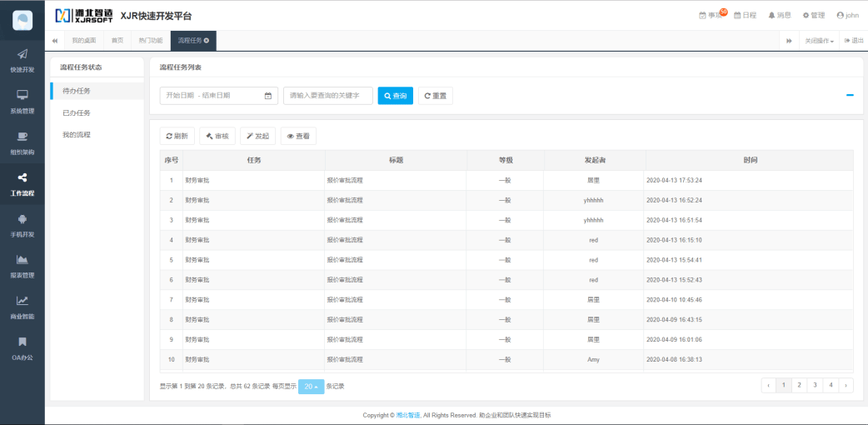Viewport: 868px width, 425px height.
Task: Sort by 标题 column header
Action: point(396,160)
